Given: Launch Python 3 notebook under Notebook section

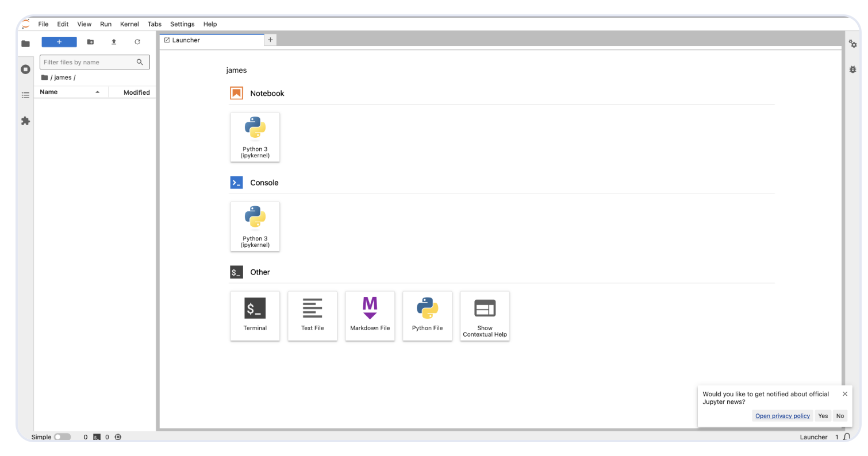Looking at the screenshot, I should (x=255, y=137).
